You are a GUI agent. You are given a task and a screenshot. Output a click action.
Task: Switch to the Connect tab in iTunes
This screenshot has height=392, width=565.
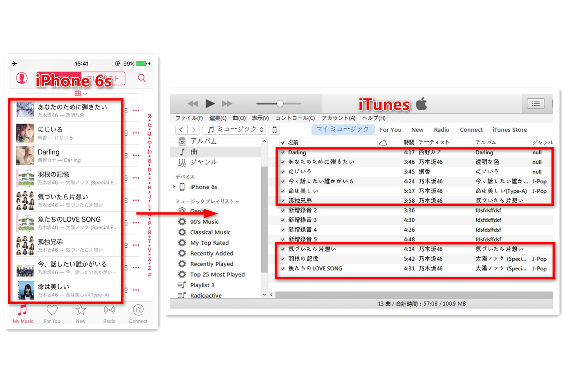471,130
